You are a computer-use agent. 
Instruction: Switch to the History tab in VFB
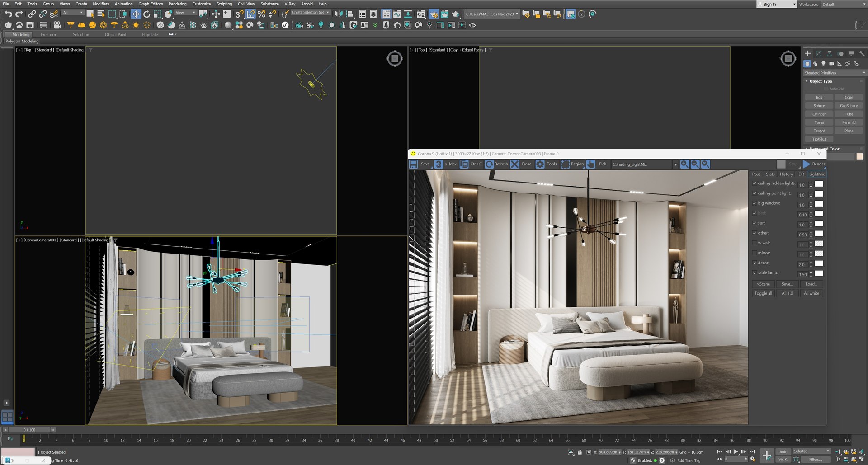point(786,174)
